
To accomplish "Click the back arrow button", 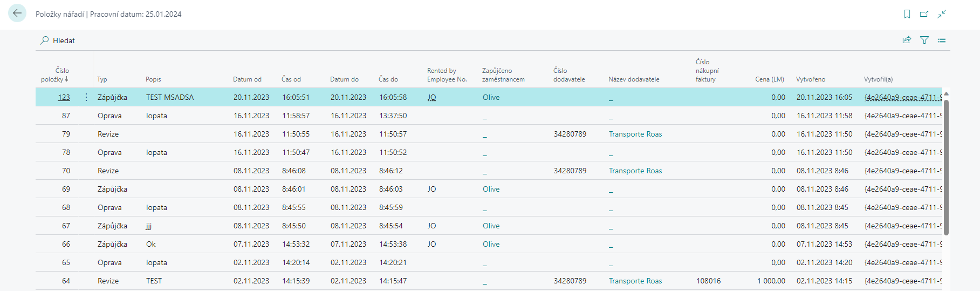I will coord(17,13).
